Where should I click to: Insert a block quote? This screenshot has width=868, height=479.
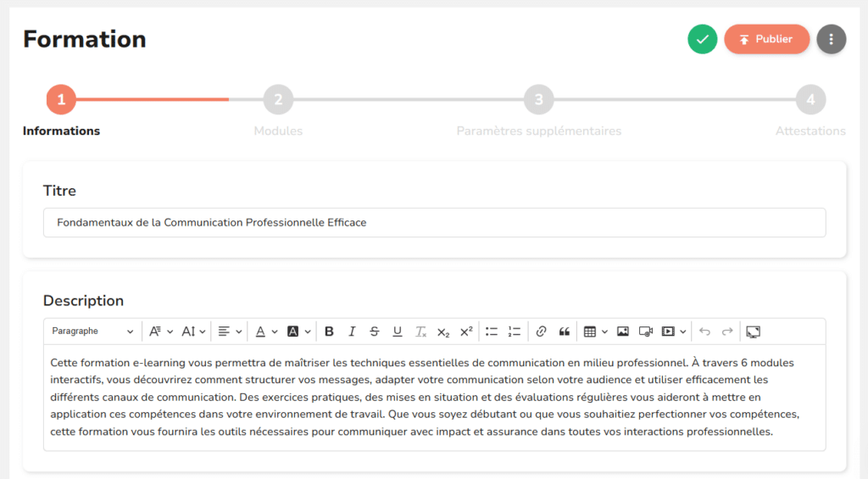[x=564, y=331]
